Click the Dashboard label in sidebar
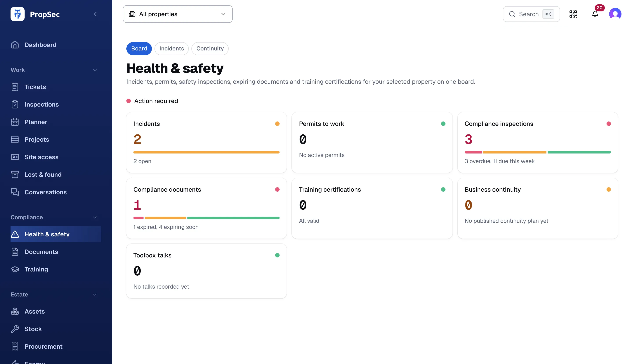 [x=41, y=45]
